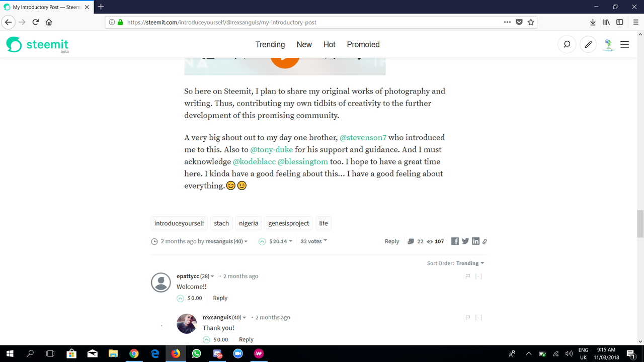
Task: Upvote the post next to $20.14
Action: coord(262,241)
